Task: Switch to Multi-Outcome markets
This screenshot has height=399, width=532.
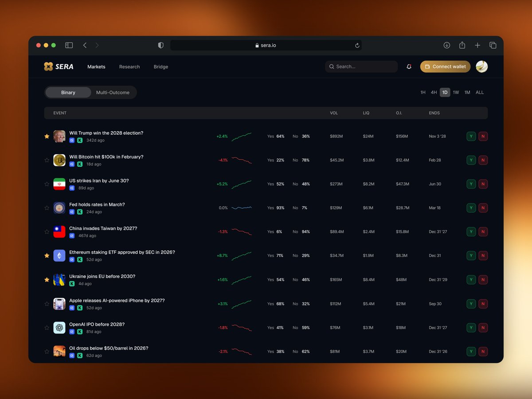Action: click(113, 93)
